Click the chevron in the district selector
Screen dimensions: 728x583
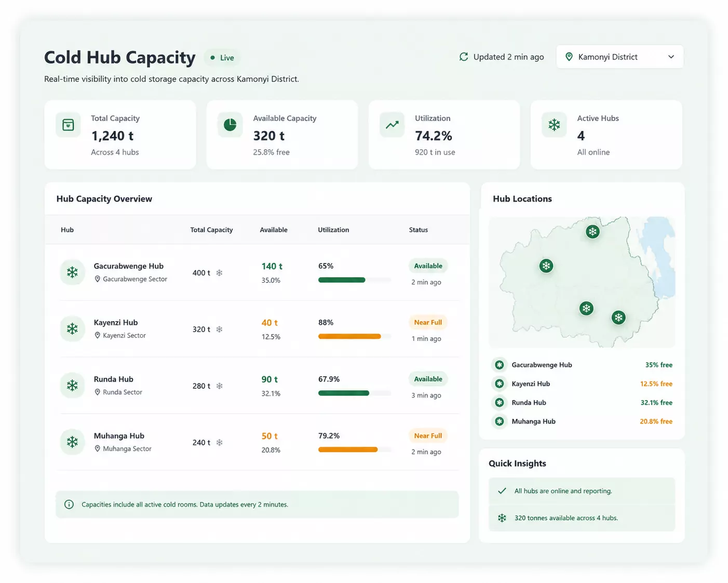pyautogui.click(x=671, y=57)
